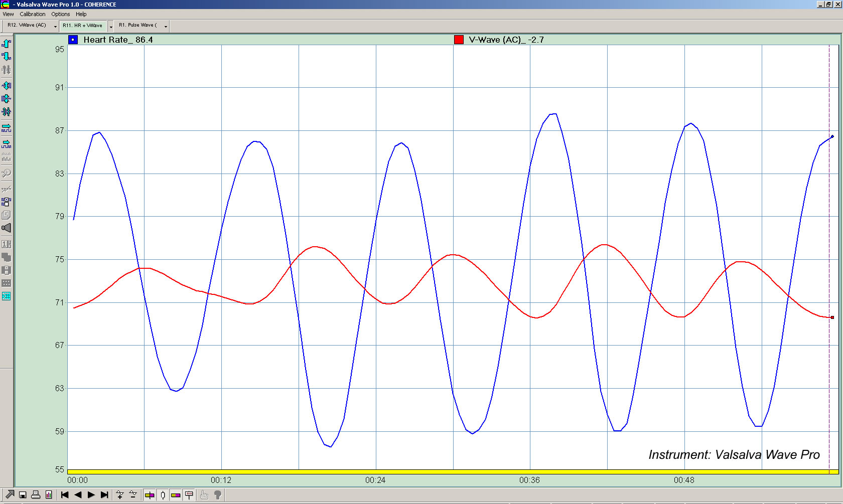
Task: Click the vertical expand signal icon
Action: point(6,85)
